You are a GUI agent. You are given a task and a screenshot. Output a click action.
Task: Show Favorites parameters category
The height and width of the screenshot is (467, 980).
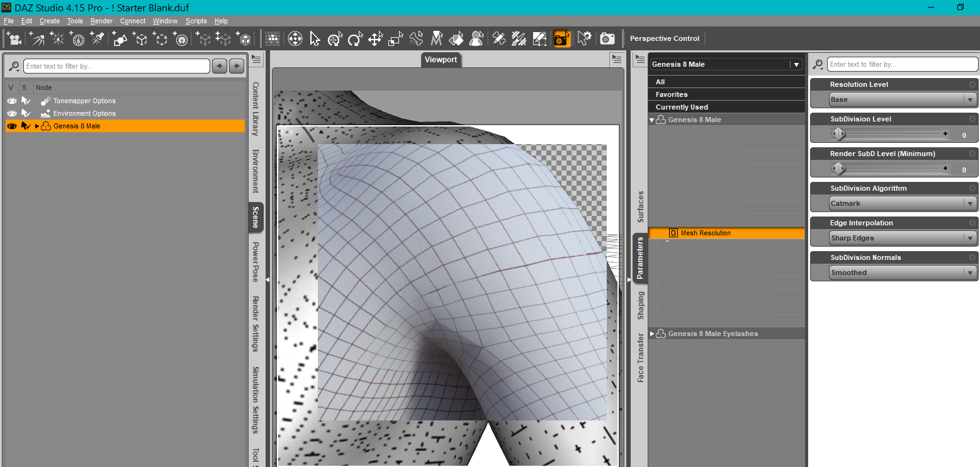click(726, 94)
